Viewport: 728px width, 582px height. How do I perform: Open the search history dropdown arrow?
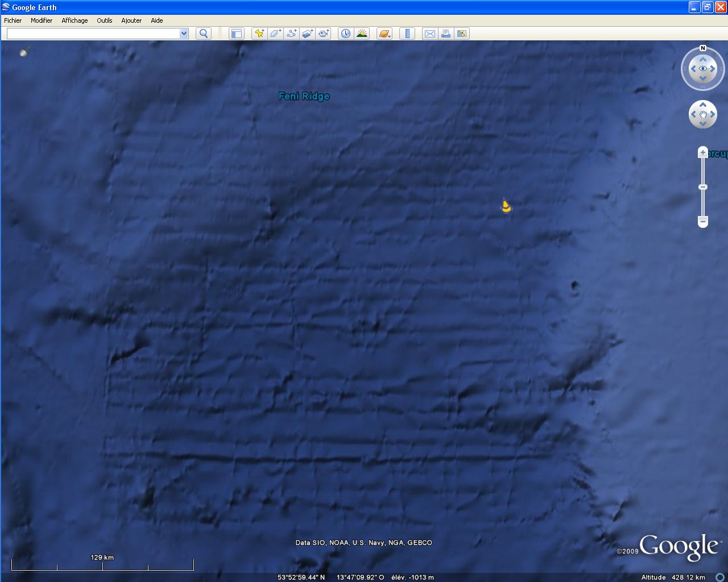[x=184, y=34]
